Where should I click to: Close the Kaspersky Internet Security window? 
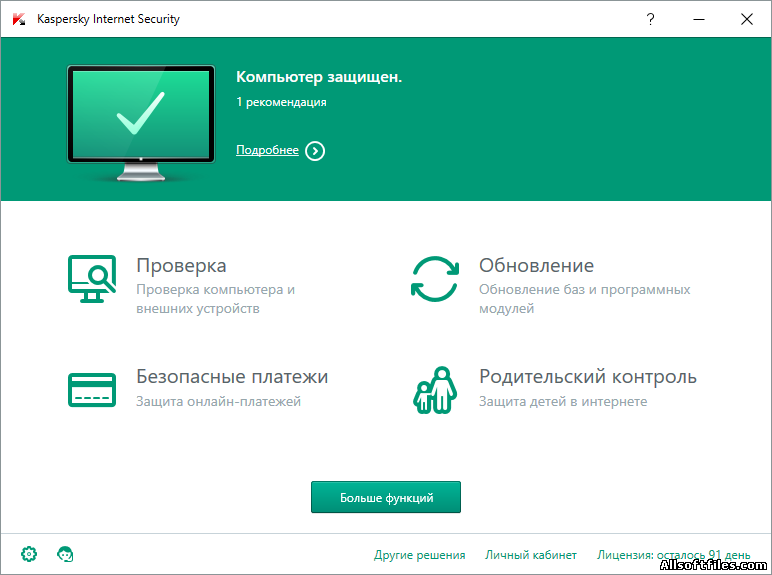tap(746, 19)
